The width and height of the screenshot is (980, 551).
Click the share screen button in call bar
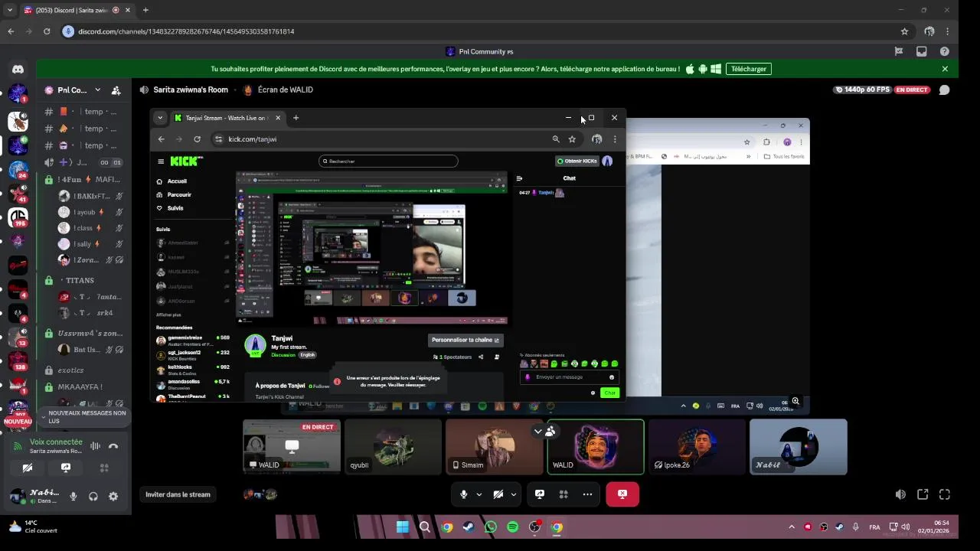pos(539,494)
